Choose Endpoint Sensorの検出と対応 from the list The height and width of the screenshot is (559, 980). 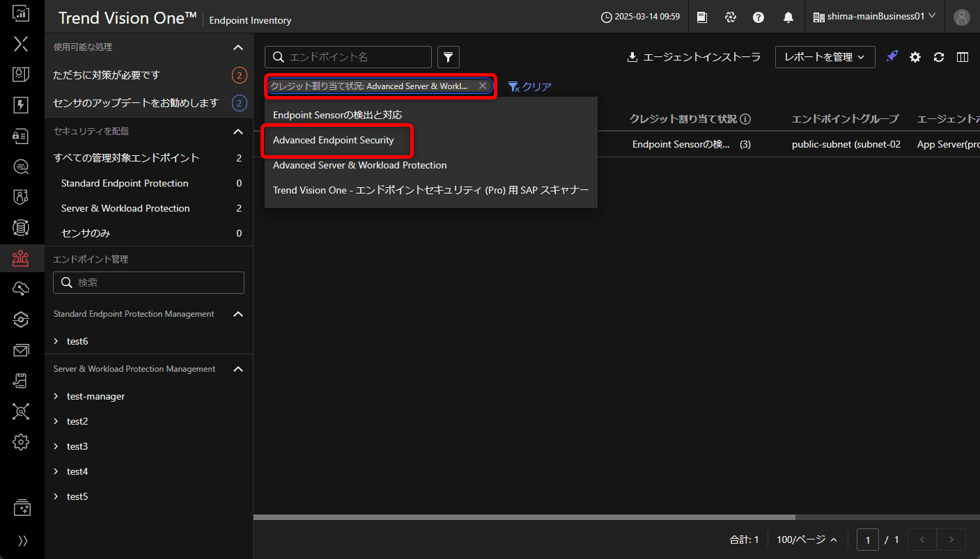click(431, 115)
